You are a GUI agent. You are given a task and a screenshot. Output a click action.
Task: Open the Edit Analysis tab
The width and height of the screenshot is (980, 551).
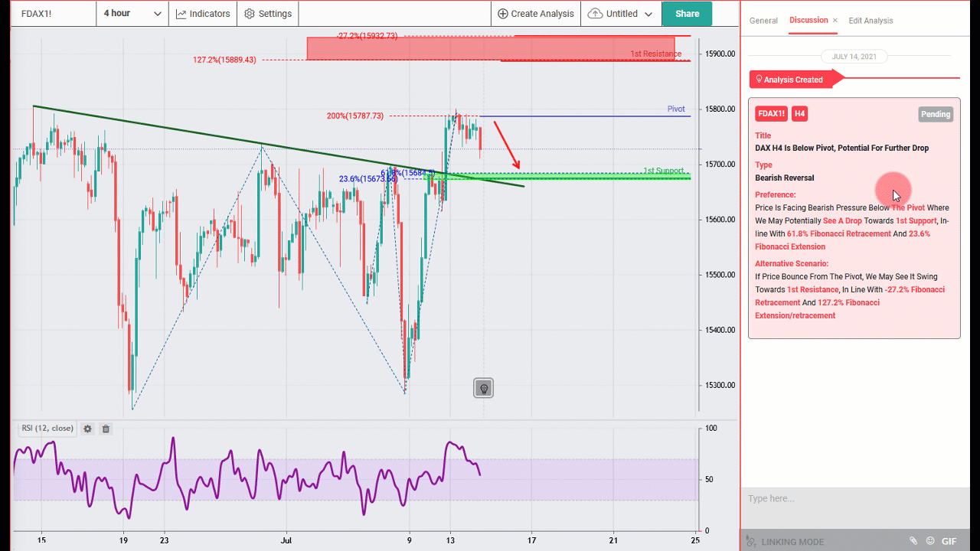pyautogui.click(x=871, y=21)
